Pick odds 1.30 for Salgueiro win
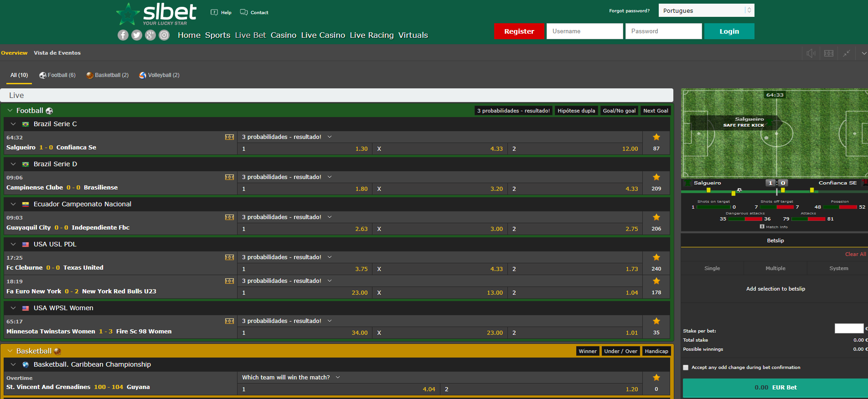868x399 pixels. (305, 149)
